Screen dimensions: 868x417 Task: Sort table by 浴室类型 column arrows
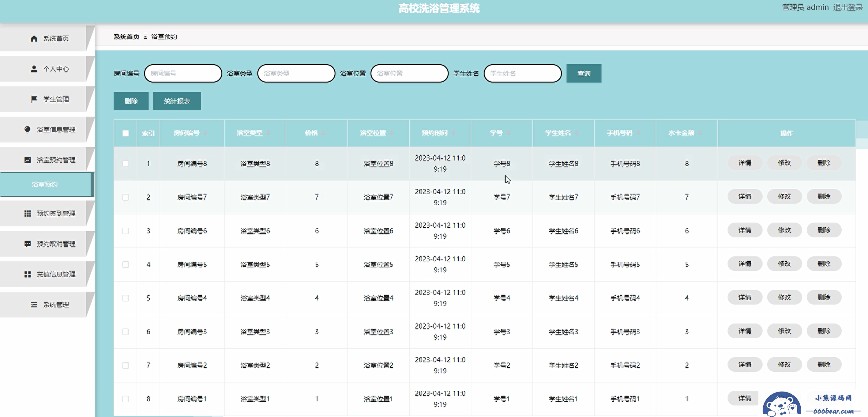tap(268, 133)
